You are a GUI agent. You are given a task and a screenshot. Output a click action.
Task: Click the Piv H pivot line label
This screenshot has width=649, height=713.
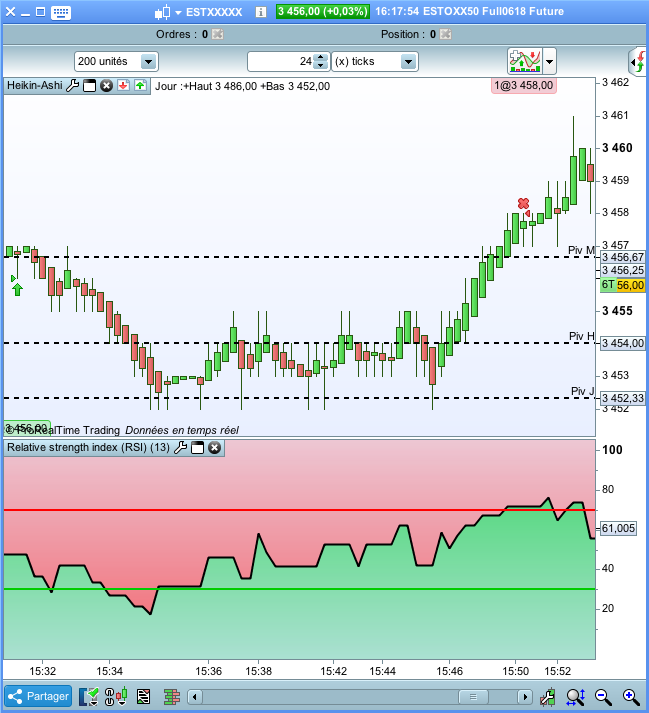[x=582, y=336]
